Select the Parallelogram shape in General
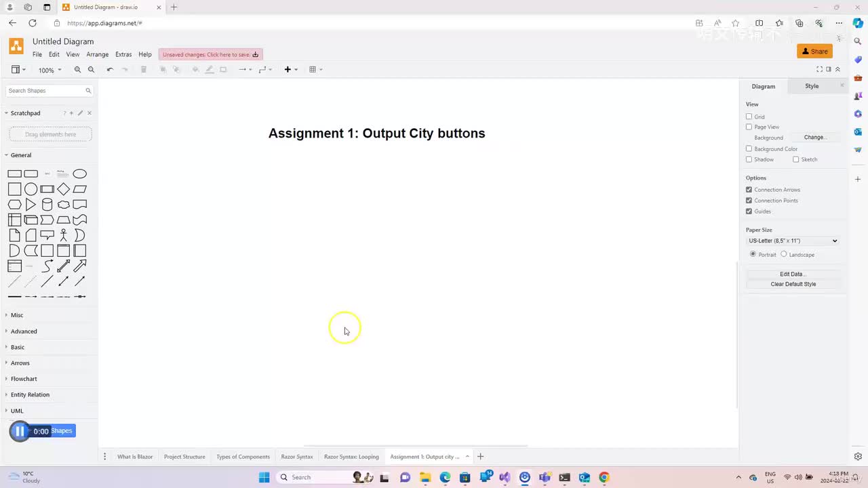Viewport: 868px width, 488px height. tap(80, 189)
